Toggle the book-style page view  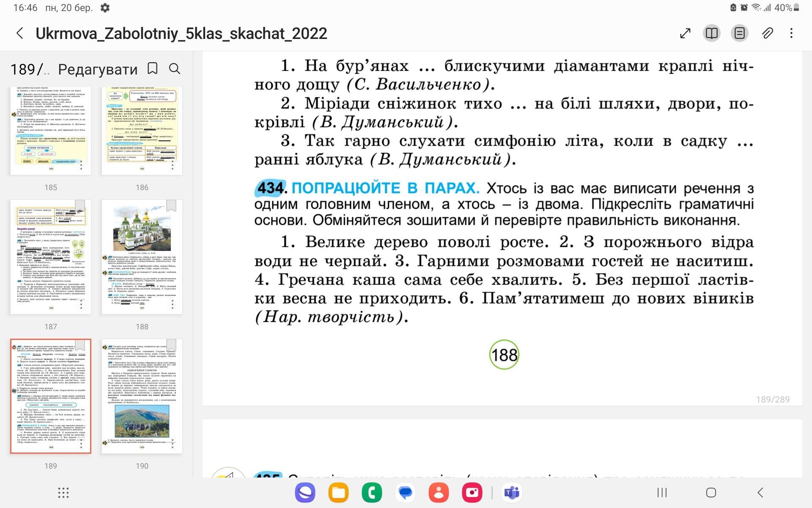pos(712,33)
